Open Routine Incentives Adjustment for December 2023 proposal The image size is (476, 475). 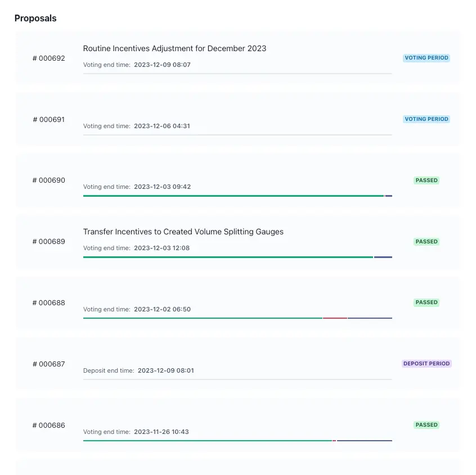tap(174, 48)
